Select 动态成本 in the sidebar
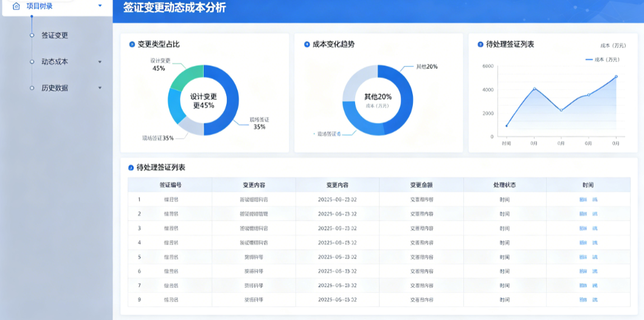The height and width of the screenshot is (320, 644). [x=55, y=61]
